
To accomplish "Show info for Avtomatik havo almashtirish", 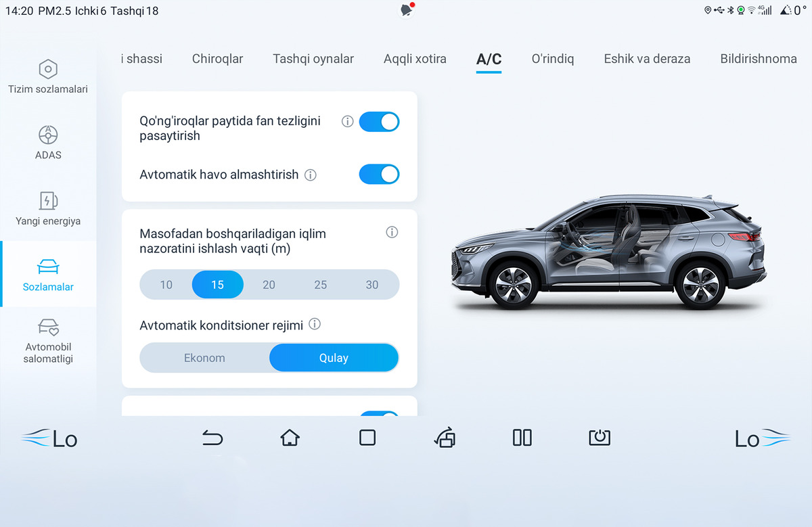I will pos(311,175).
